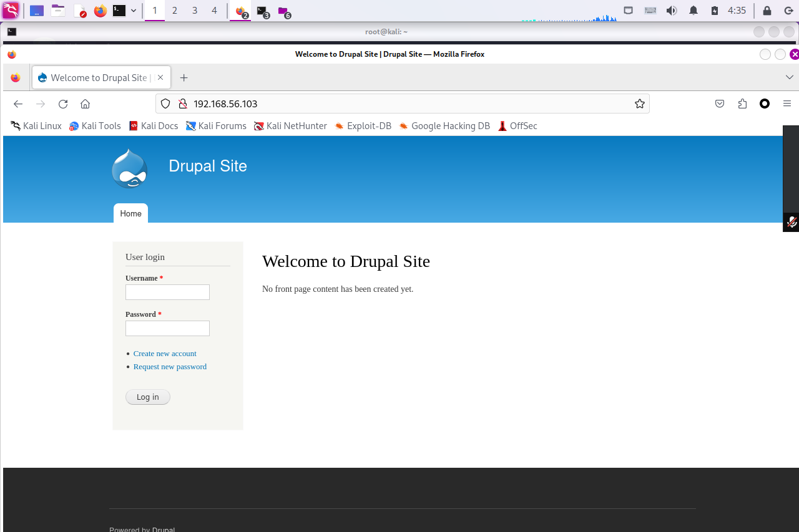Open the Kali Linux bookmark

(x=36, y=126)
